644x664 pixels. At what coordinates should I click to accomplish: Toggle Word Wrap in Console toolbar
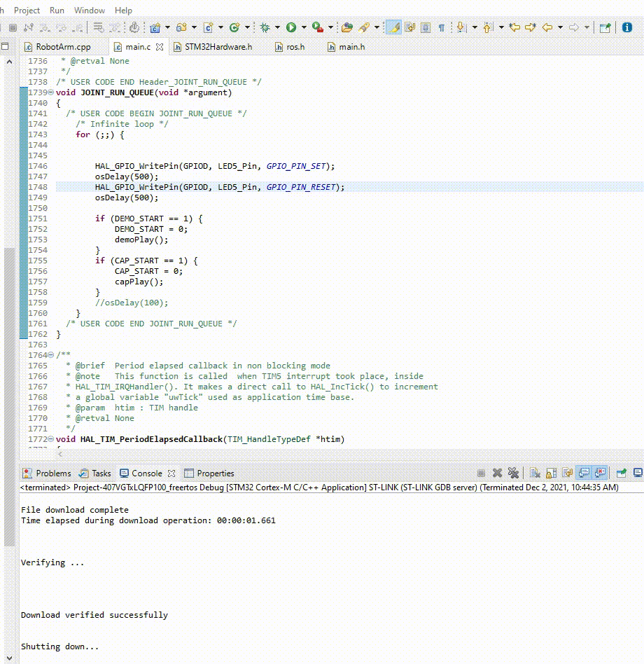coord(568,473)
